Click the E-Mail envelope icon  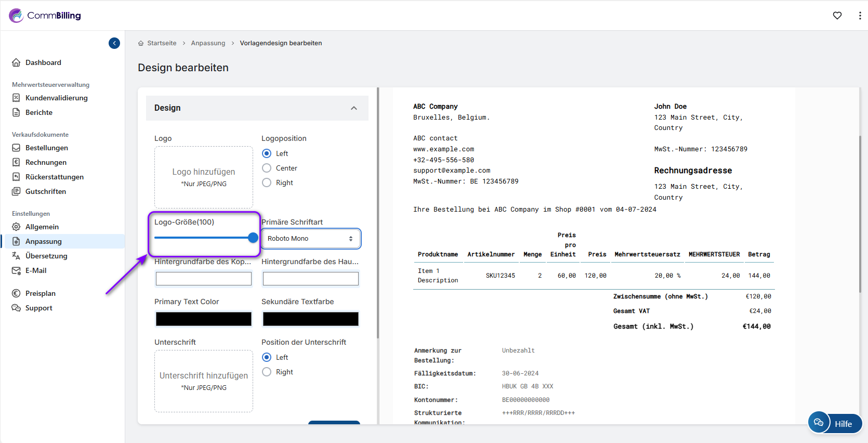pos(16,270)
